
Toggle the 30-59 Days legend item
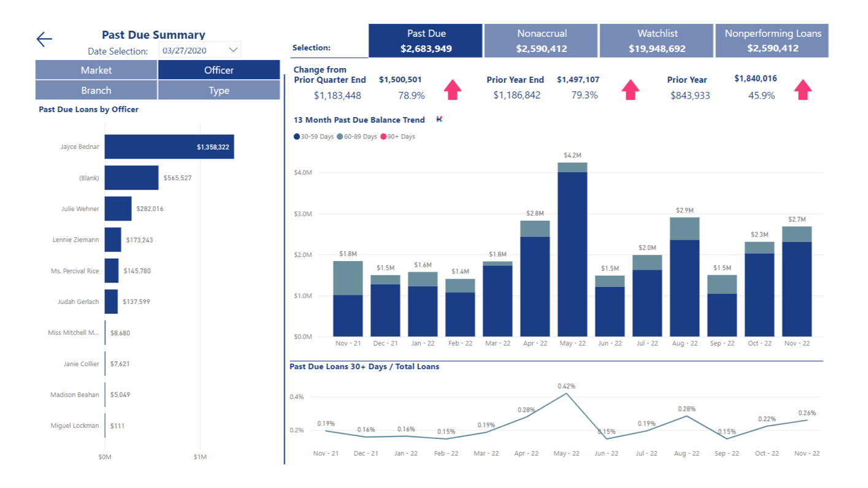pyautogui.click(x=314, y=137)
